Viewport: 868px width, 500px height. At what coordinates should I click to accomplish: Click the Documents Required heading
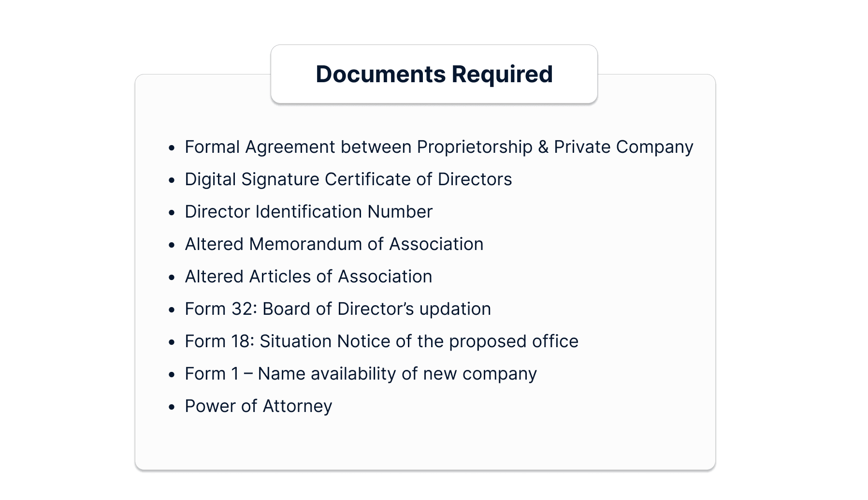[434, 74]
